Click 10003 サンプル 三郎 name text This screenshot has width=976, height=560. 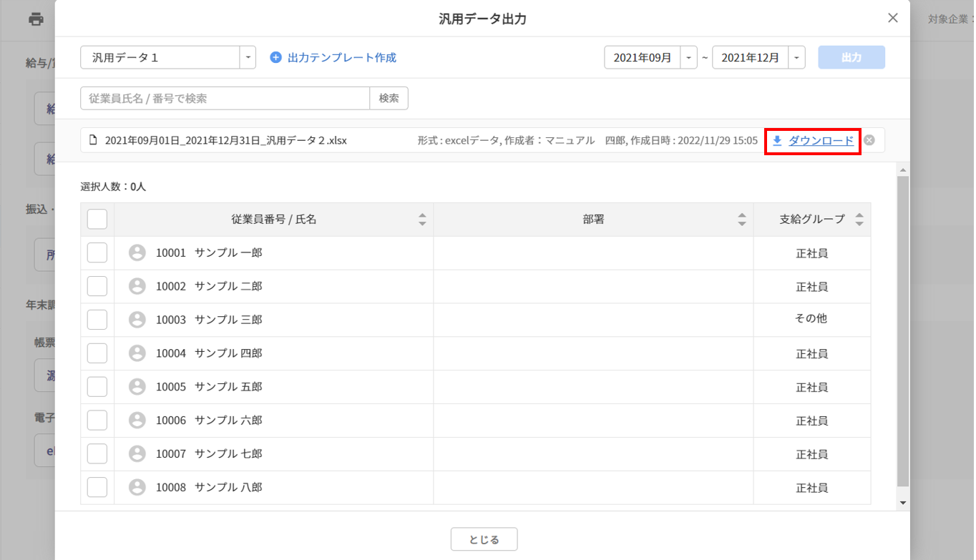coord(209,320)
